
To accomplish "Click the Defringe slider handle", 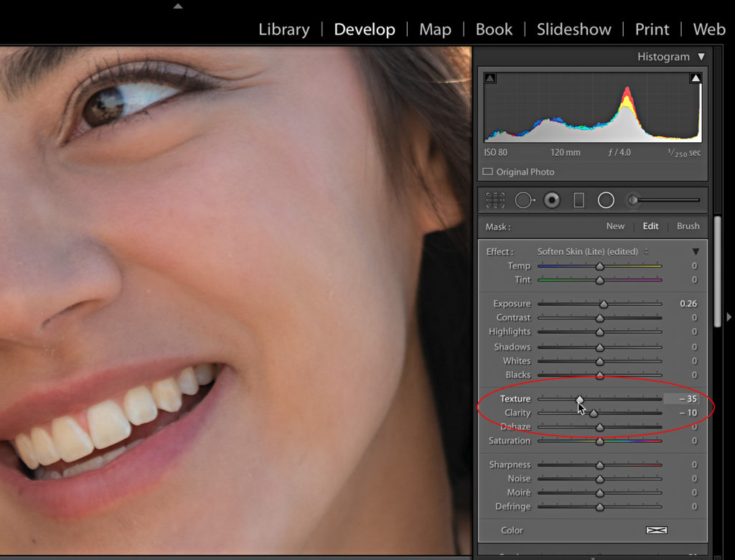I will 599,508.
